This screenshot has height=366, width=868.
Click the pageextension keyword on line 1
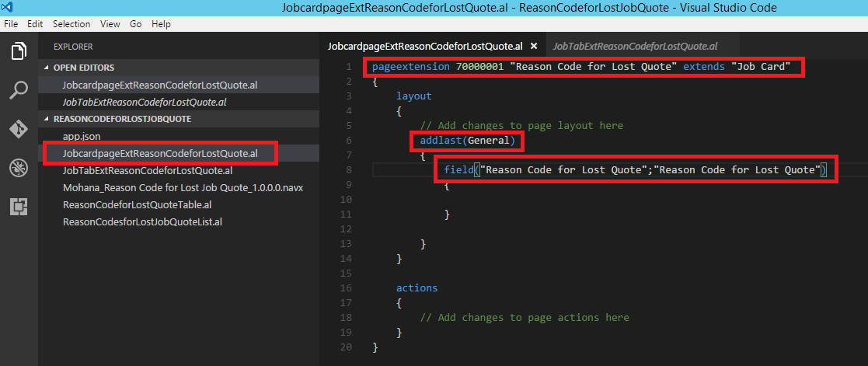point(411,67)
